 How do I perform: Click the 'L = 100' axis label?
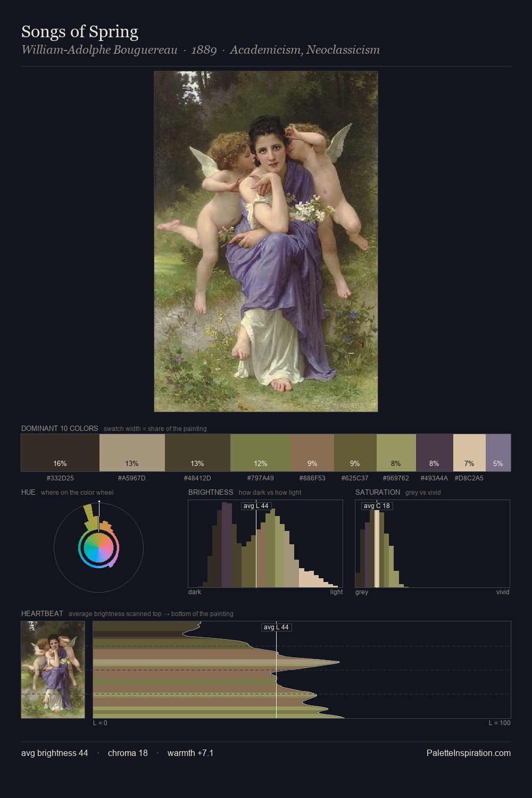click(x=500, y=723)
